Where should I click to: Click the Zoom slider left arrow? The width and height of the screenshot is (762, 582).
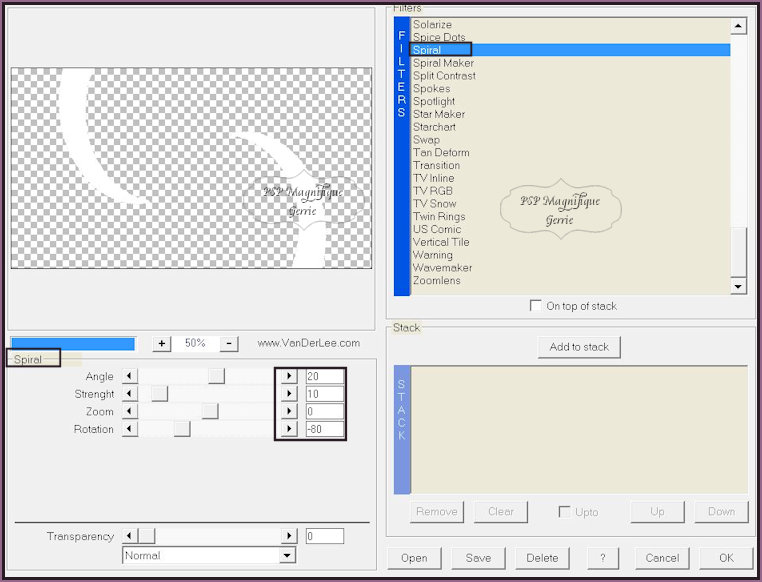pyautogui.click(x=130, y=411)
